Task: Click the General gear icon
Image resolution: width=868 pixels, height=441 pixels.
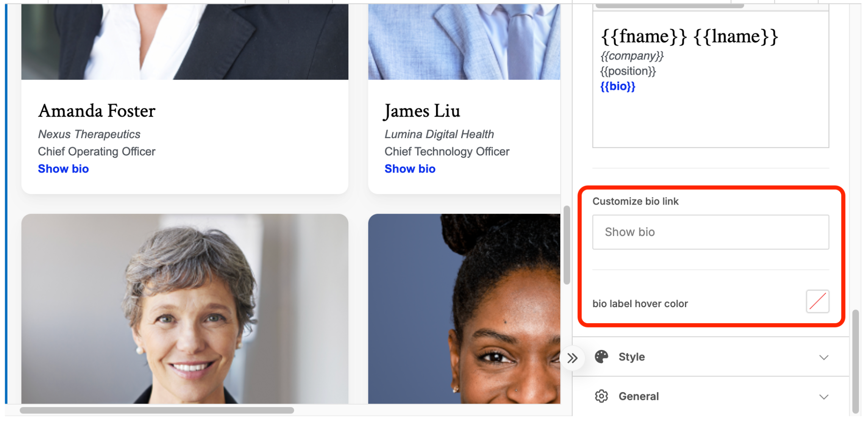Action: coord(601,396)
